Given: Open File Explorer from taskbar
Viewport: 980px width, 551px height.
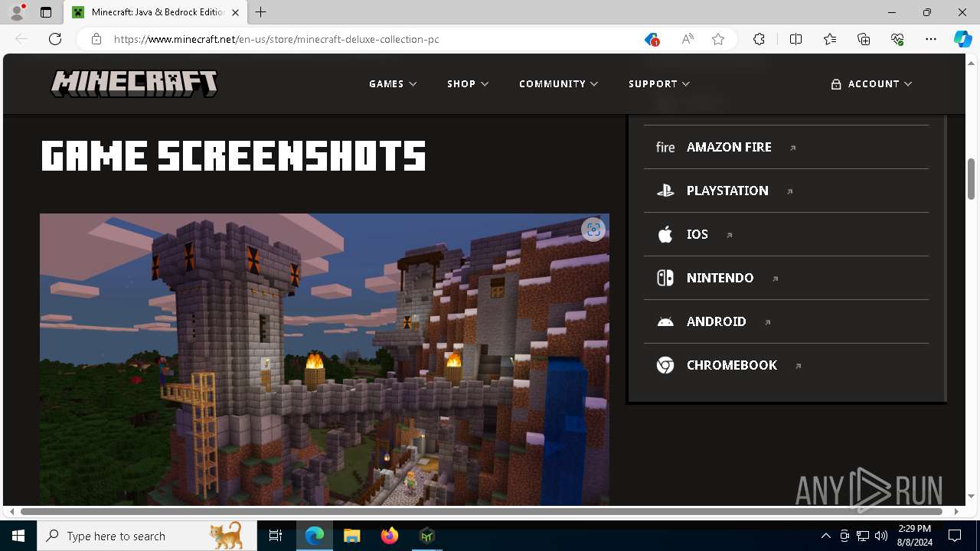Looking at the screenshot, I should coord(351,536).
